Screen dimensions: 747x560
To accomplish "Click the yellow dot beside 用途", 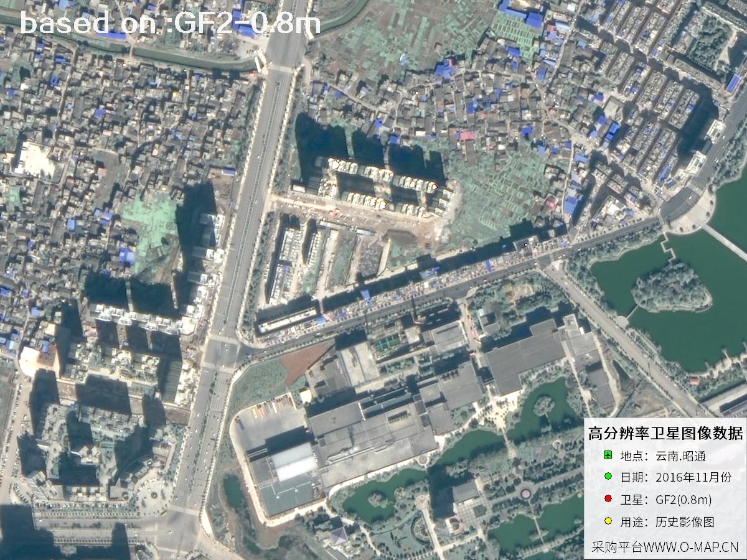I will [x=608, y=521].
